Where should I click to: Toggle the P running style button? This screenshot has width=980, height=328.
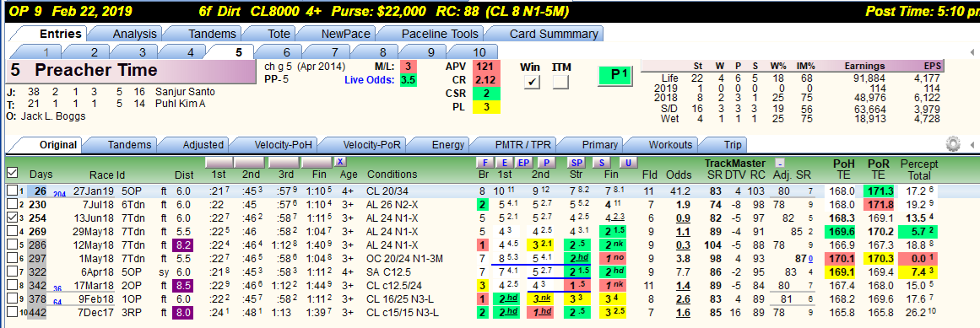(545, 162)
